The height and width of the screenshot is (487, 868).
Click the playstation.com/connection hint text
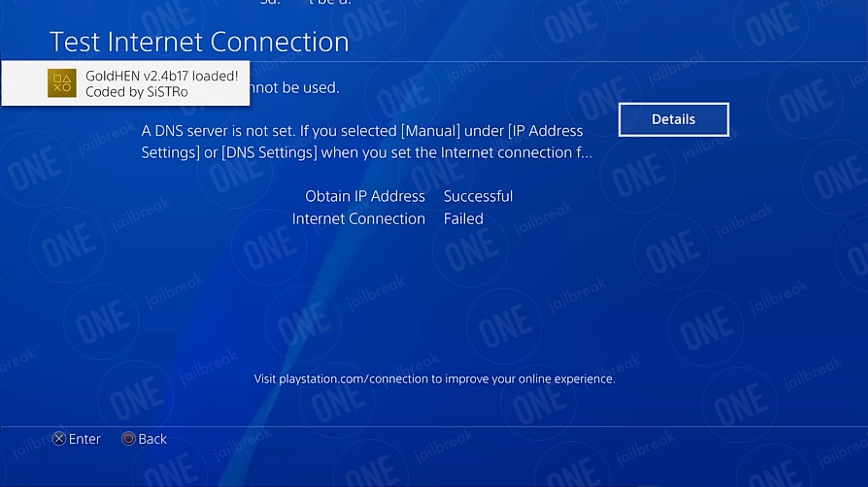434,379
